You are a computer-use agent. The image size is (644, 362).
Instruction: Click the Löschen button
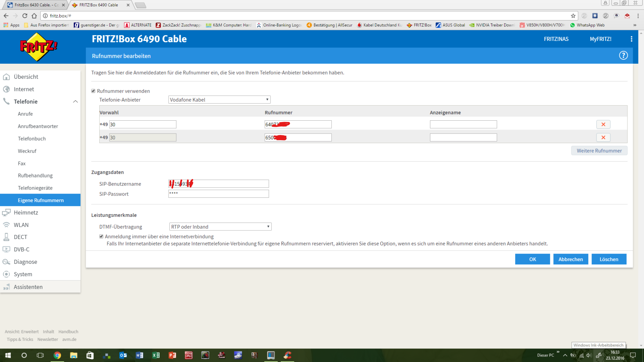pyautogui.click(x=609, y=259)
